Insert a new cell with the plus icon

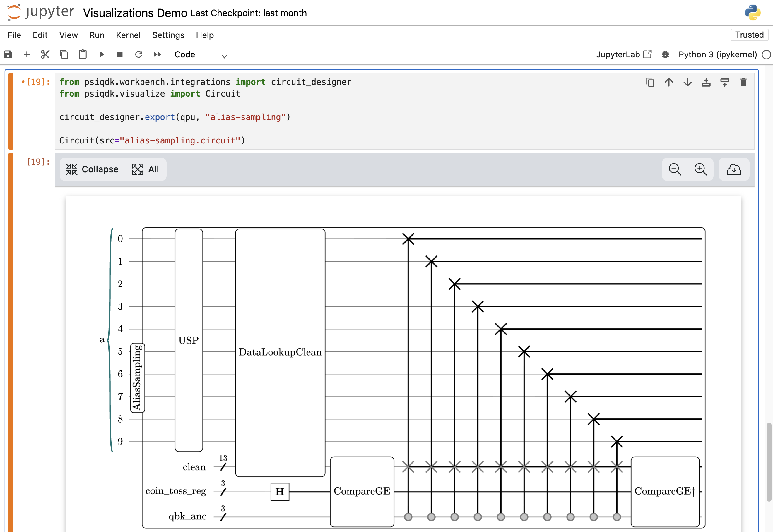tap(27, 54)
